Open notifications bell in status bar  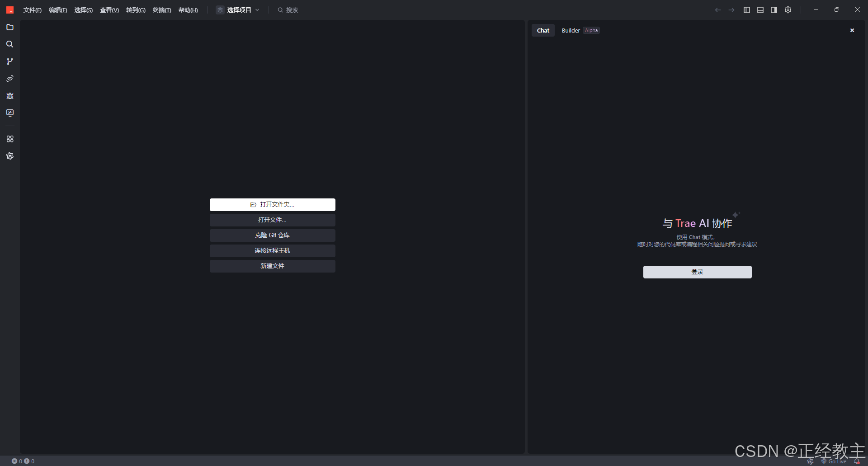[x=857, y=461]
